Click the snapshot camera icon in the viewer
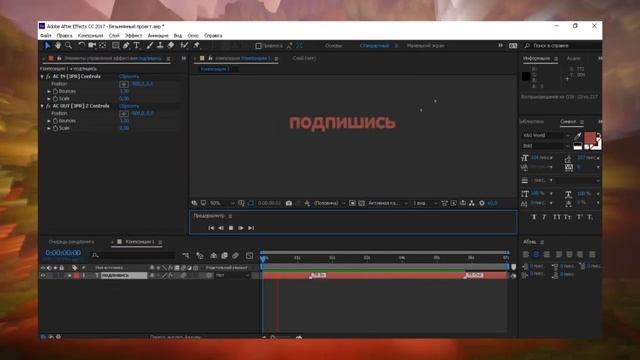 tap(289, 203)
